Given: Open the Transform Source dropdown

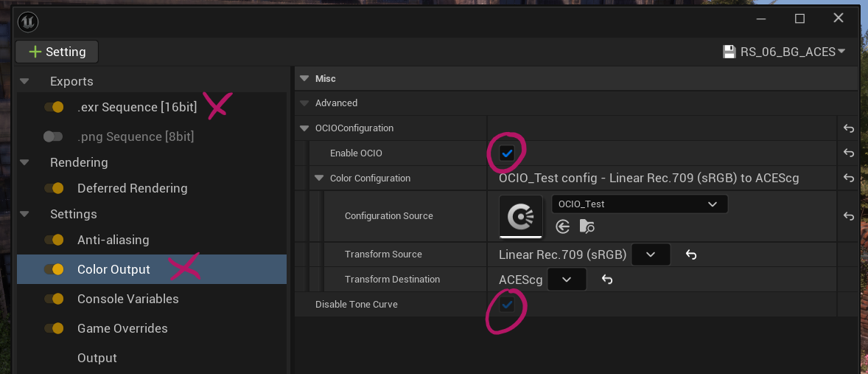Looking at the screenshot, I should click(651, 254).
